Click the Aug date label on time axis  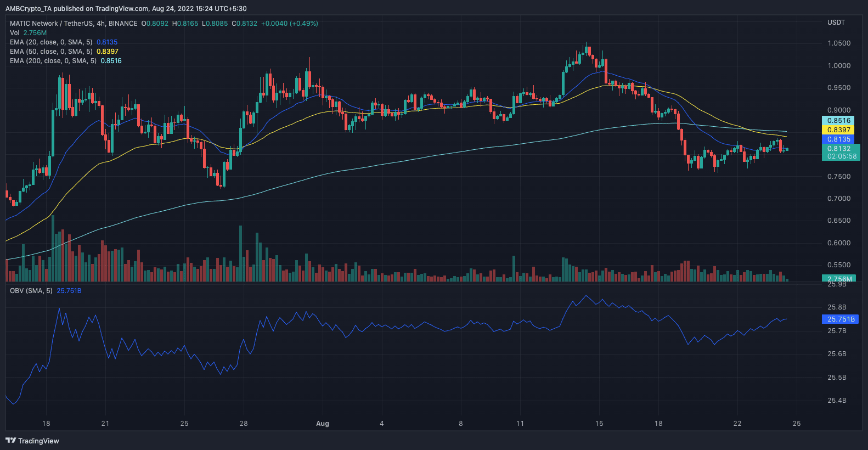click(x=323, y=424)
